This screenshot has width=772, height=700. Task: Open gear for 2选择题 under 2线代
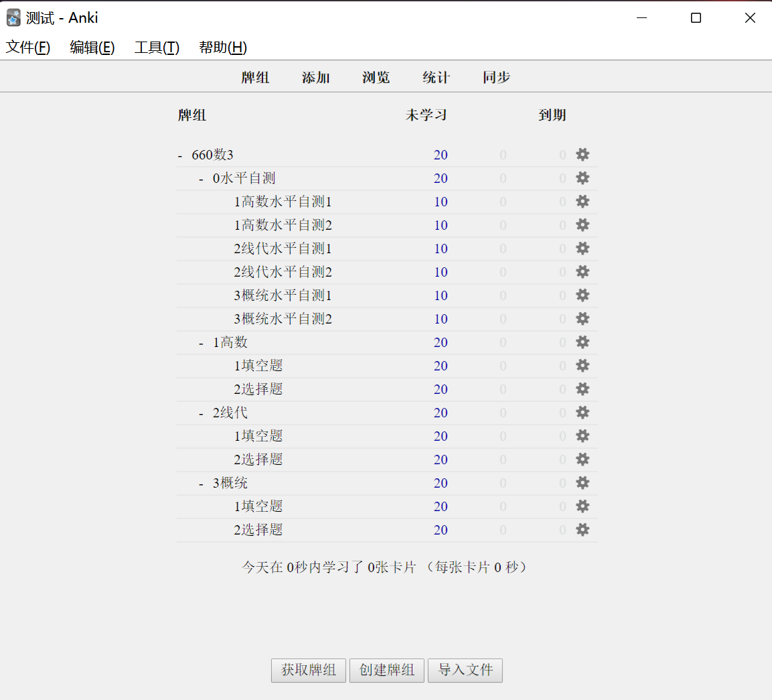pyautogui.click(x=583, y=460)
